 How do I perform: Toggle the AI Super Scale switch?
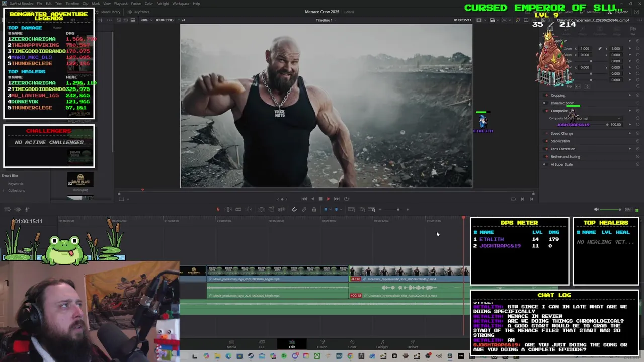point(546,164)
